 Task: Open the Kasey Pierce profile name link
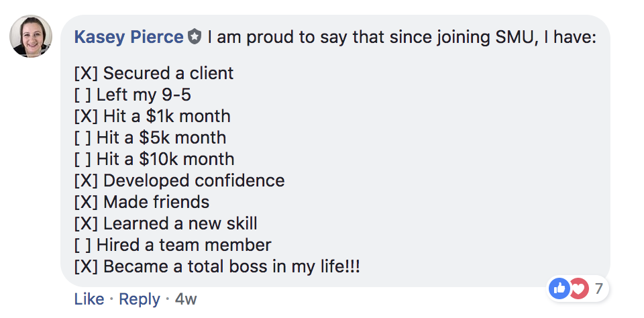128,37
